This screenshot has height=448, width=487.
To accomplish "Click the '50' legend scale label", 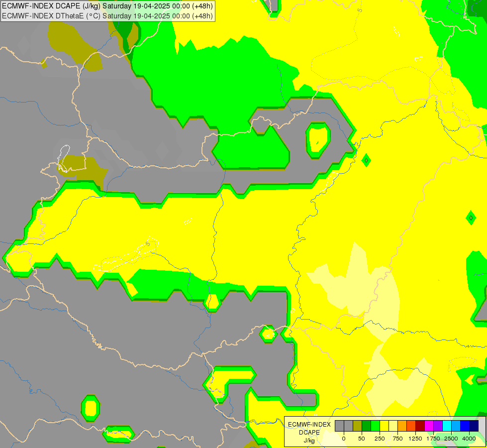I will 362,439.
